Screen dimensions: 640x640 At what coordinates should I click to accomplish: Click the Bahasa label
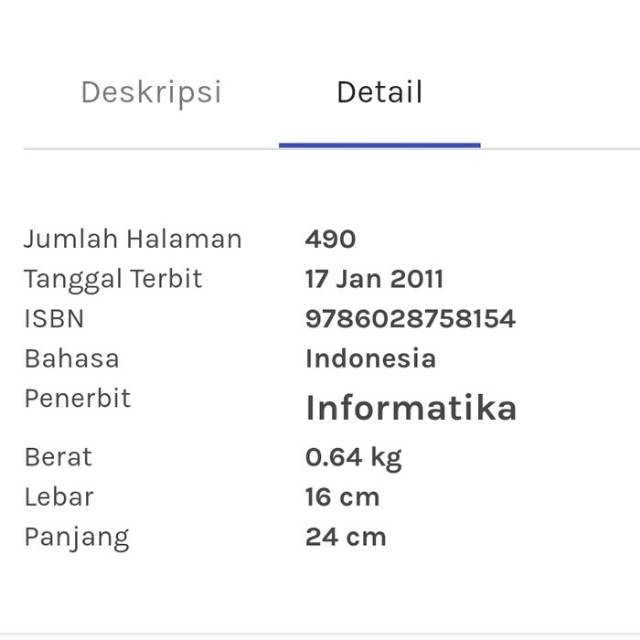point(71,358)
